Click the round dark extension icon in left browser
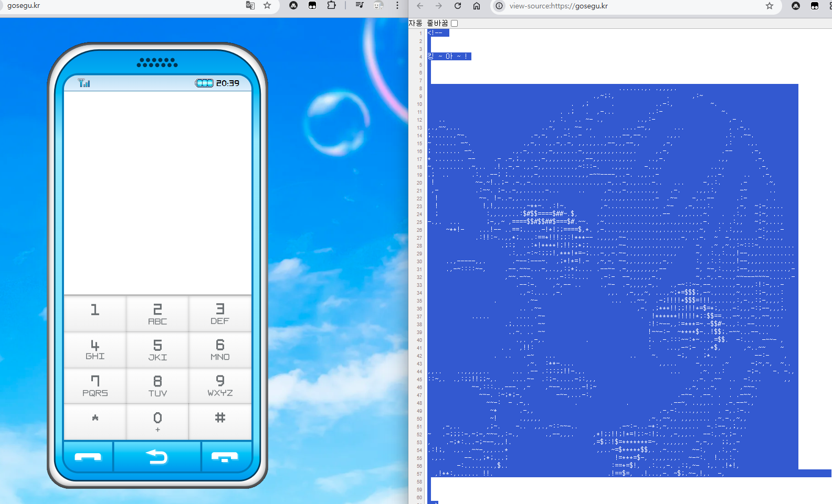 point(293,5)
